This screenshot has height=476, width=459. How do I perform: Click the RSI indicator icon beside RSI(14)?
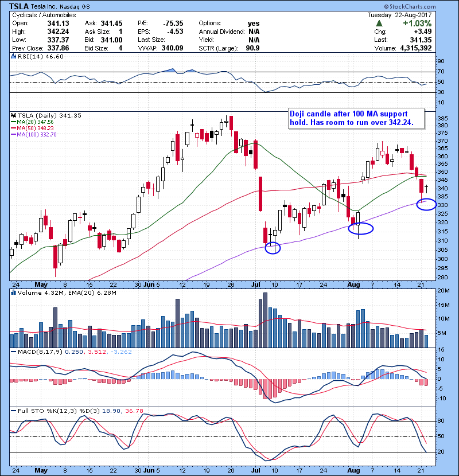[13, 56]
